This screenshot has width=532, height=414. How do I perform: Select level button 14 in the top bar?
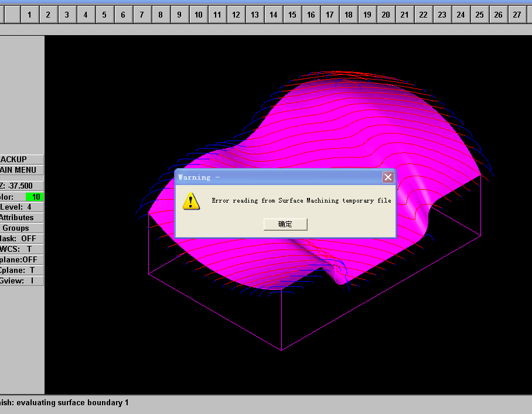273,15
